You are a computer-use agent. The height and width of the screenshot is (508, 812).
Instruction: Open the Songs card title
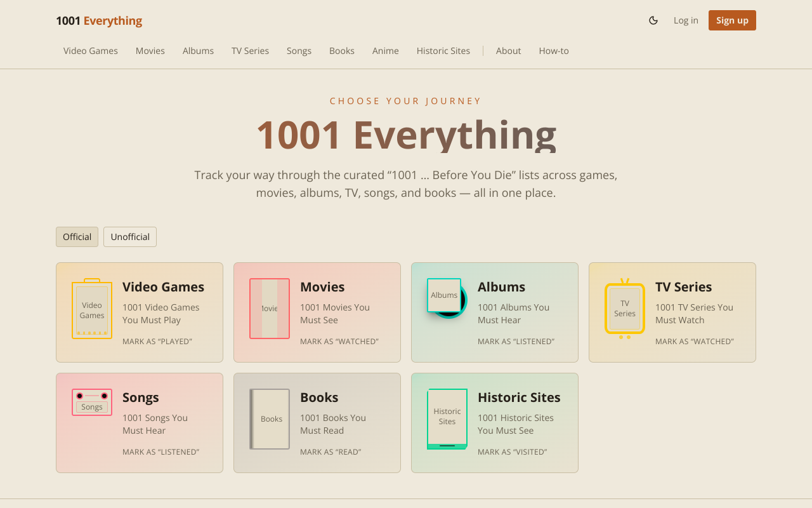[140, 398]
